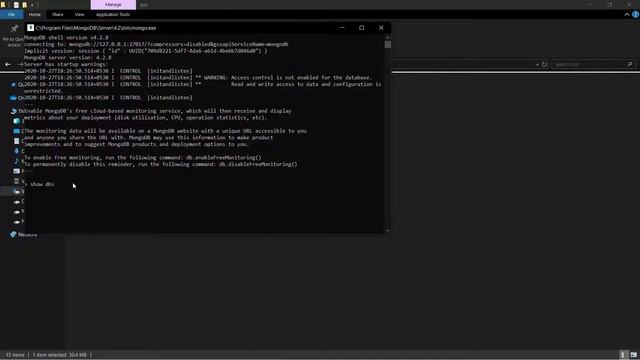The image size is (640, 360).
Task: Click the magnifier icon in search box
Action: coord(630,64)
